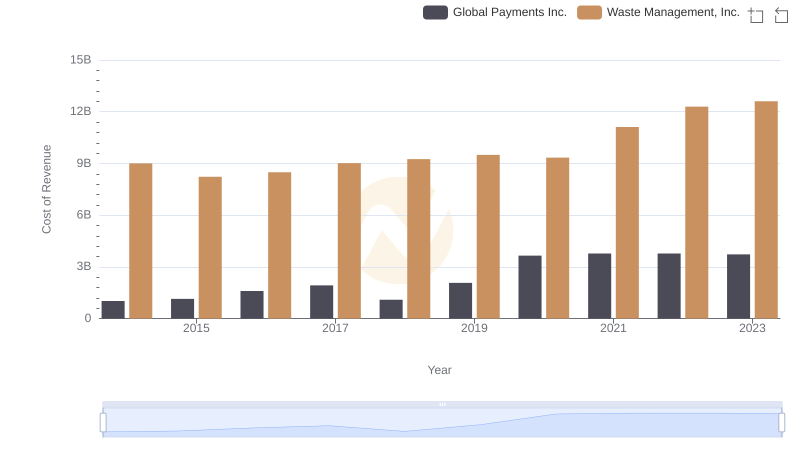800x461 pixels.
Task: Click the y-axis label 6B
Action: pos(84,215)
